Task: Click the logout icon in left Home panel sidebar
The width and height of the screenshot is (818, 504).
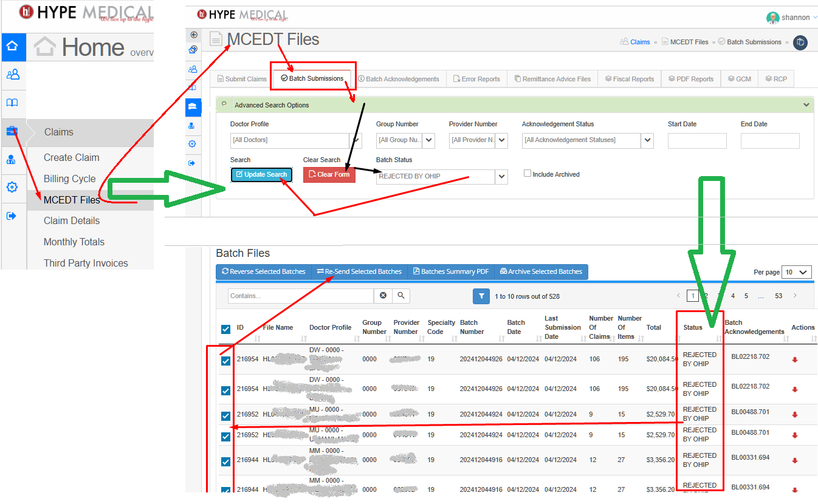Action: pos(11,216)
